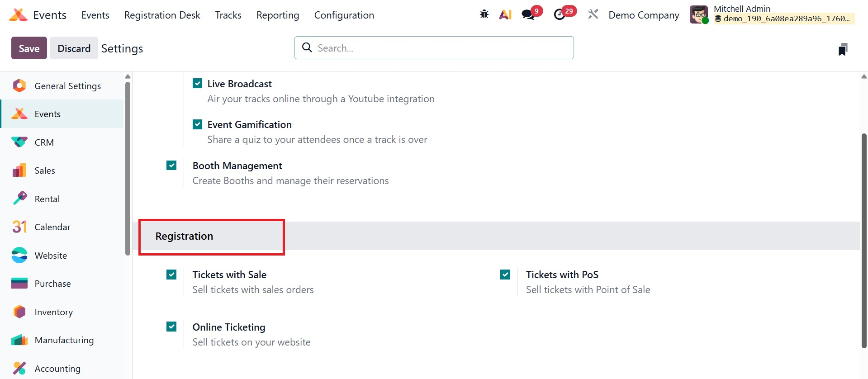Screen dimensions: 868x379
Task: Click the settings Search field
Action: pos(434,48)
